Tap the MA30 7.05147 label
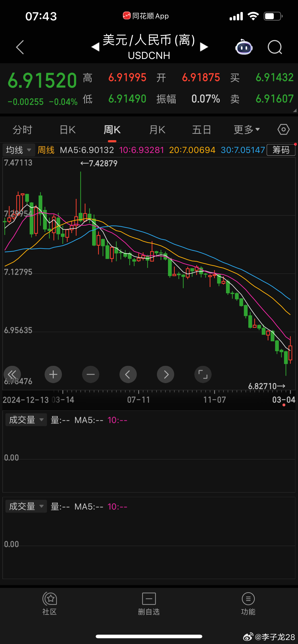The image size is (298, 644). (x=243, y=150)
